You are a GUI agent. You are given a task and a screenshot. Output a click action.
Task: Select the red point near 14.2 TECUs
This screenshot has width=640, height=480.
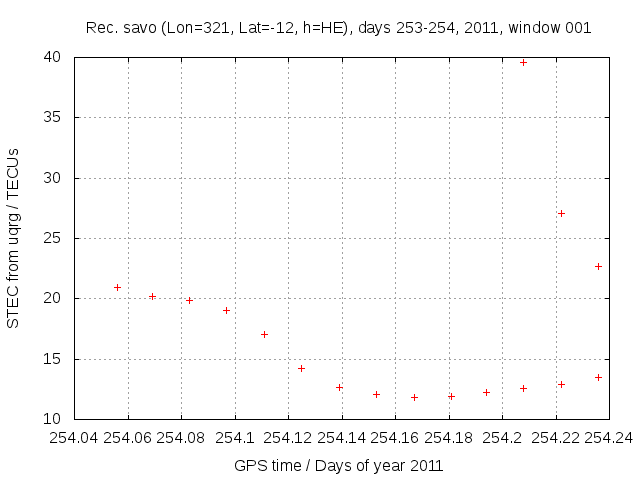click(x=301, y=368)
